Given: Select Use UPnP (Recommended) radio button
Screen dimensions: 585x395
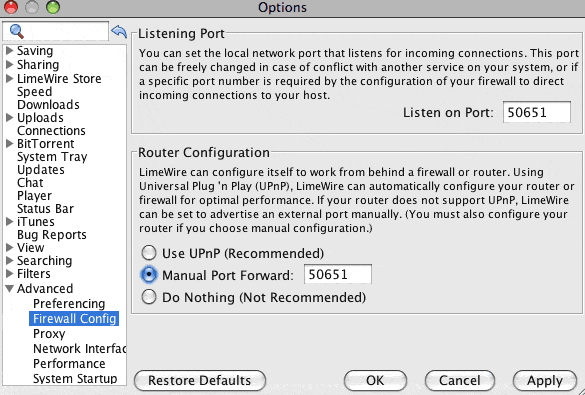Looking at the screenshot, I should pyautogui.click(x=149, y=253).
